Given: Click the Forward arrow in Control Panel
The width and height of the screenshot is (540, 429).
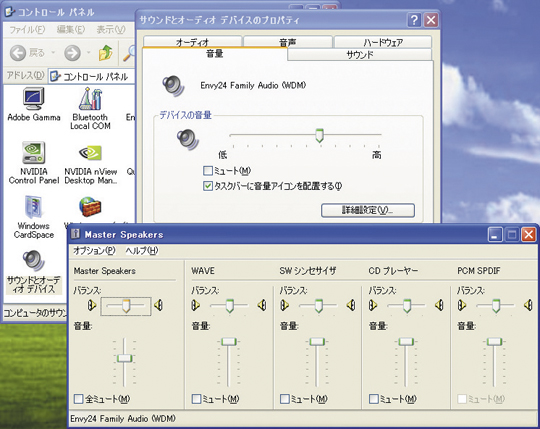Looking at the screenshot, I should click(72, 53).
